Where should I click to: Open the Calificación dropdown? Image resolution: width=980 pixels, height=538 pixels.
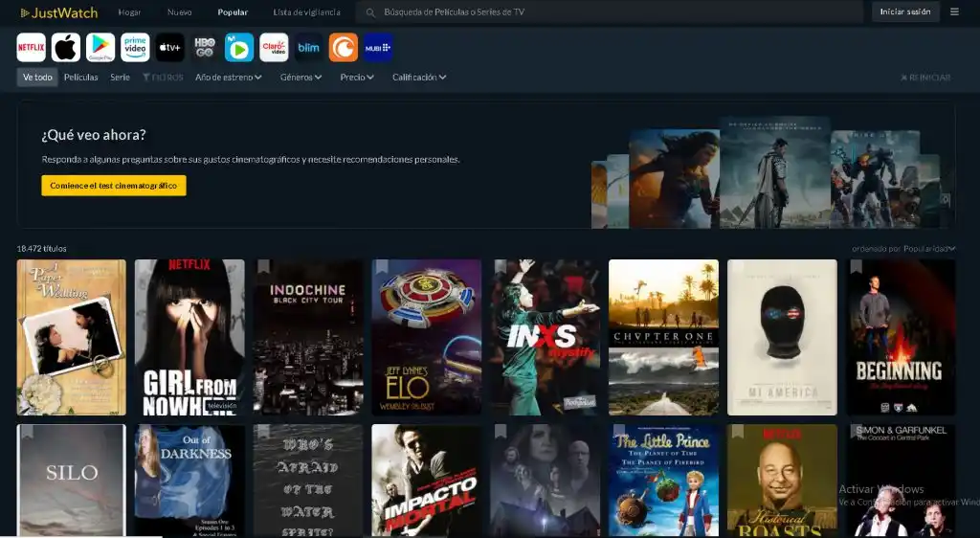click(x=419, y=78)
